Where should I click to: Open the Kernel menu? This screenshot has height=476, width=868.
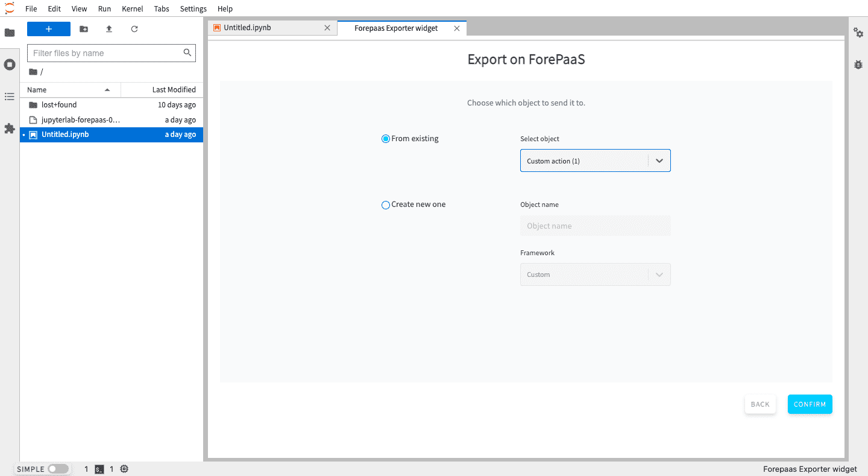pyautogui.click(x=132, y=9)
